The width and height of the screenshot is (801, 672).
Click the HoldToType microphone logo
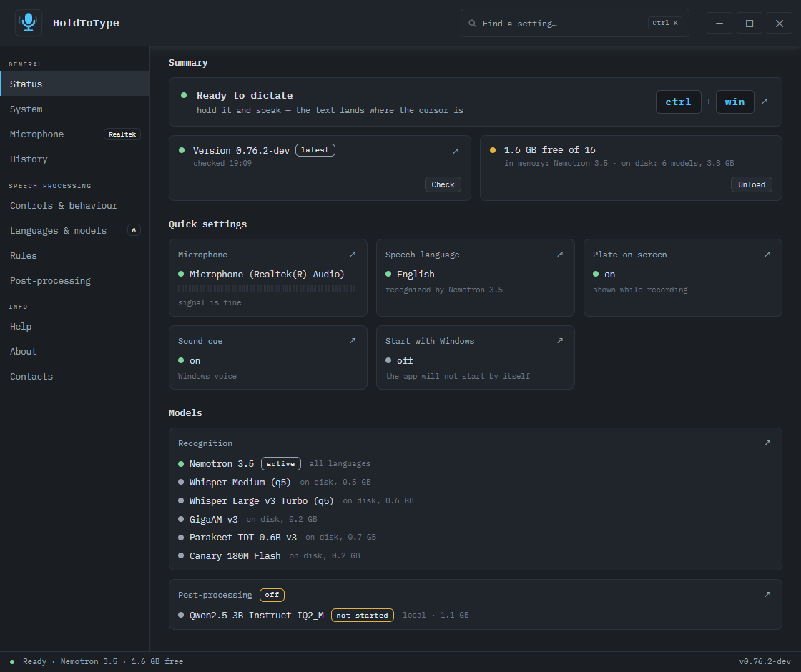point(29,22)
